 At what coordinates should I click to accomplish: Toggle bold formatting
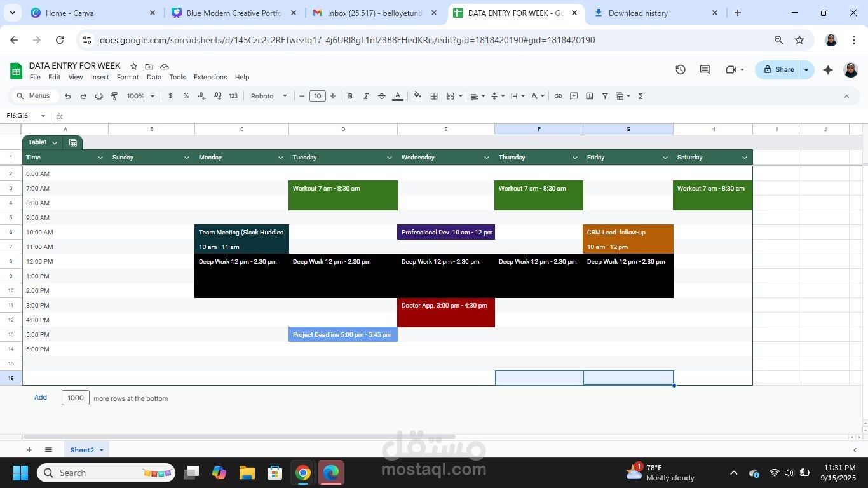tap(350, 96)
